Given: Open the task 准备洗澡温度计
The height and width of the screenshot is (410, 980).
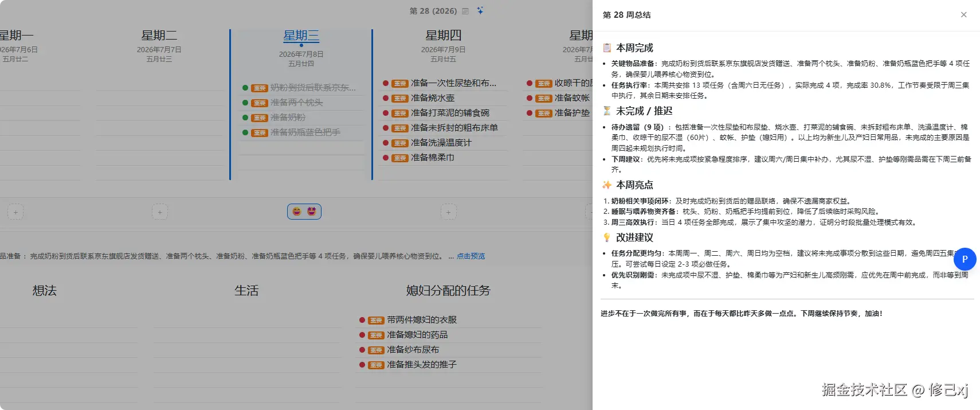Looking at the screenshot, I should (441, 143).
